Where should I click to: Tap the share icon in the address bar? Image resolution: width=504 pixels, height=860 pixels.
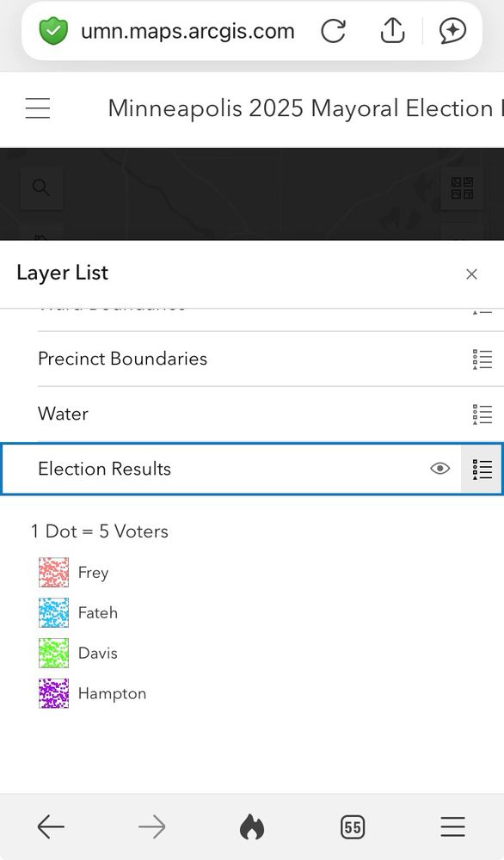(392, 30)
